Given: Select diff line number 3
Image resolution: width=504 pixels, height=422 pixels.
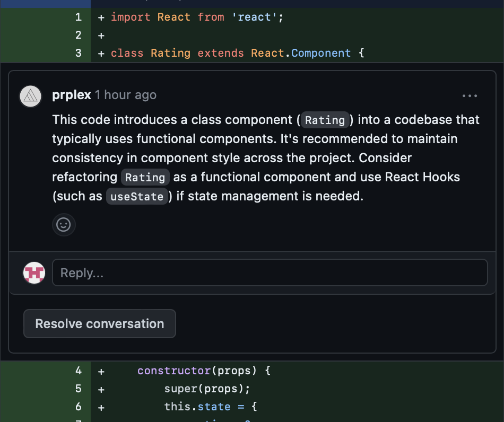Looking at the screenshot, I should tap(79, 53).
